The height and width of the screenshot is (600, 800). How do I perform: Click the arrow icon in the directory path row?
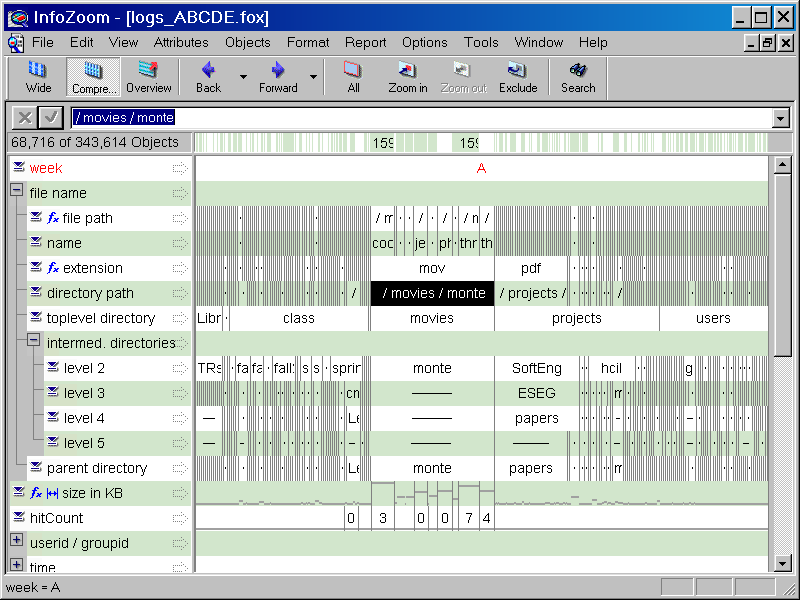click(x=180, y=293)
